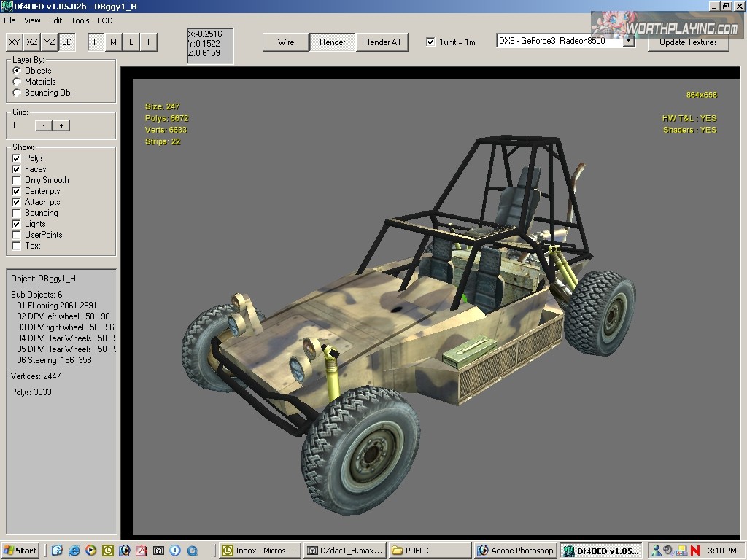Click the Wire button

[x=286, y=42]
